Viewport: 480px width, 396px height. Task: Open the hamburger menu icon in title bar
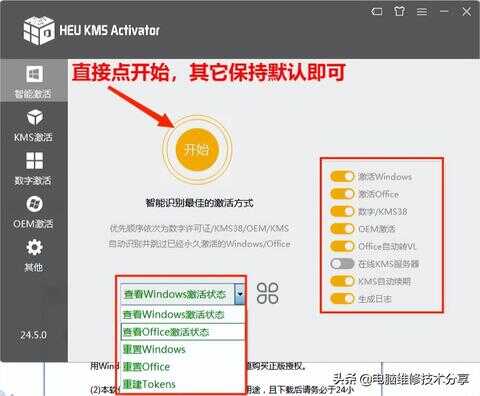(x=422, y=12)
